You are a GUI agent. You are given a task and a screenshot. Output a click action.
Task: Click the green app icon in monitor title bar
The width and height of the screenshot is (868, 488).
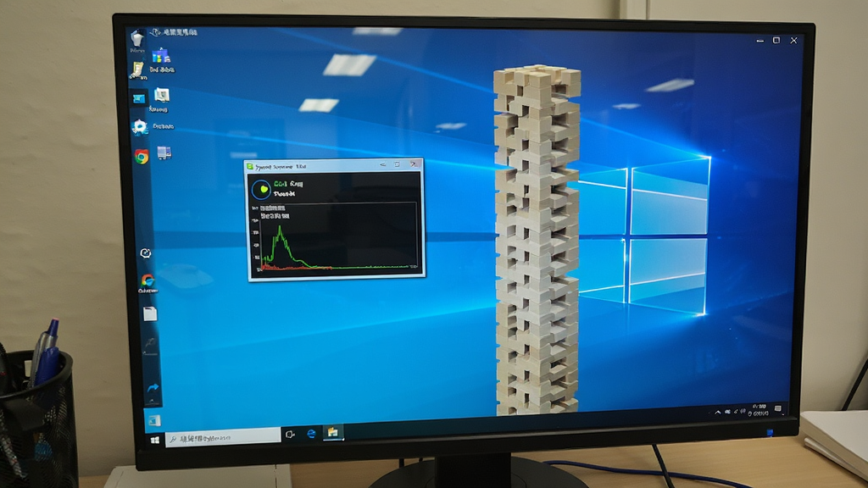(x=250, y=167)
